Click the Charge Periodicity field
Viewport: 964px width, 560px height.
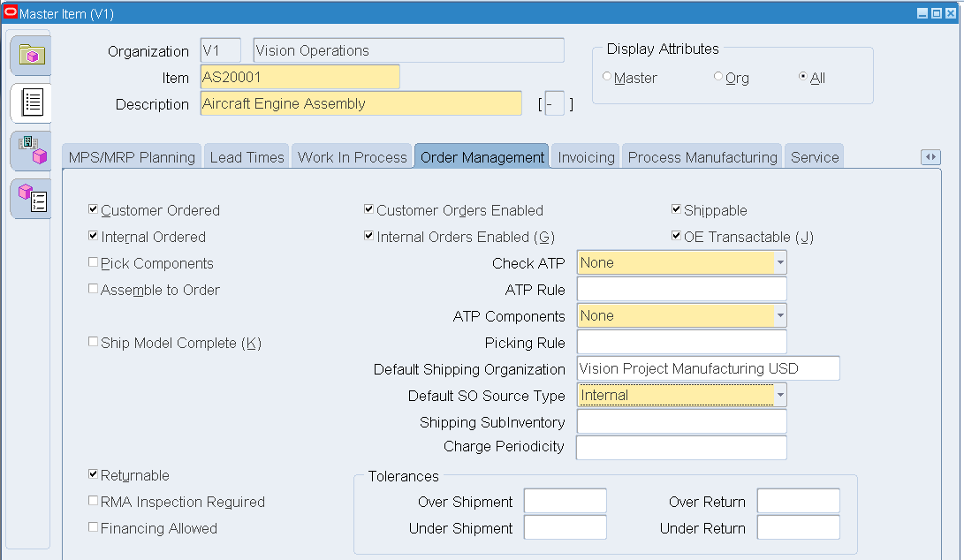[682, 448]
